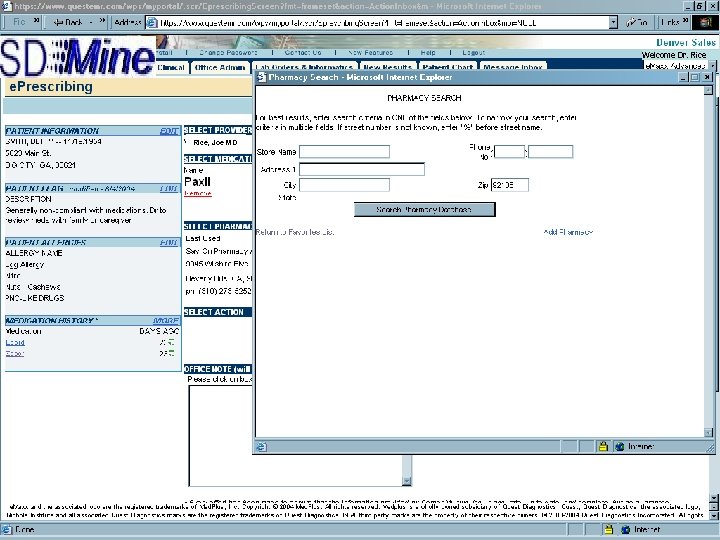Click EDIT link in Patient Allergies header
720x540 pixels.
click(169, 242)
